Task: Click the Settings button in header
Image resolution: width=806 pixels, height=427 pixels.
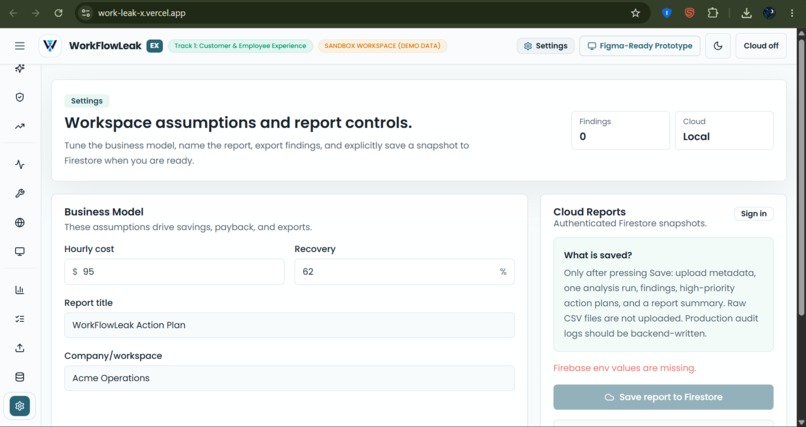Action: pos(545,46)
